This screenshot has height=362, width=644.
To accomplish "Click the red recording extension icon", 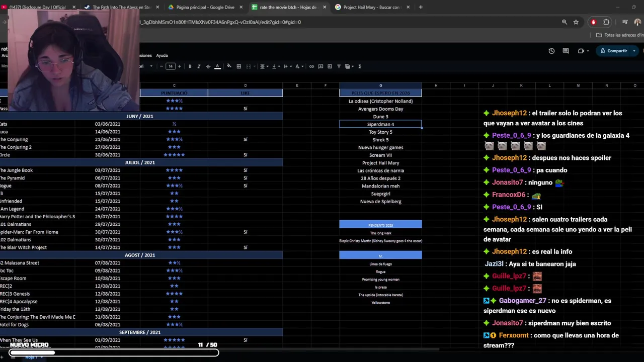I will click(594, 22).
